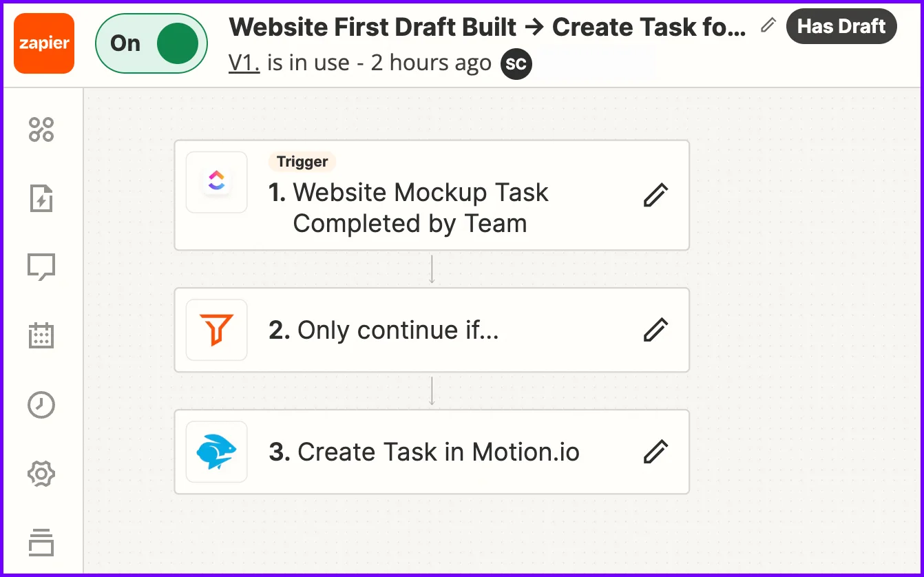The image size is (924, 577).
Task: Click the Motion.io rabbit icon on step 3
Action: pyautogui.click(x=216, y=452)
